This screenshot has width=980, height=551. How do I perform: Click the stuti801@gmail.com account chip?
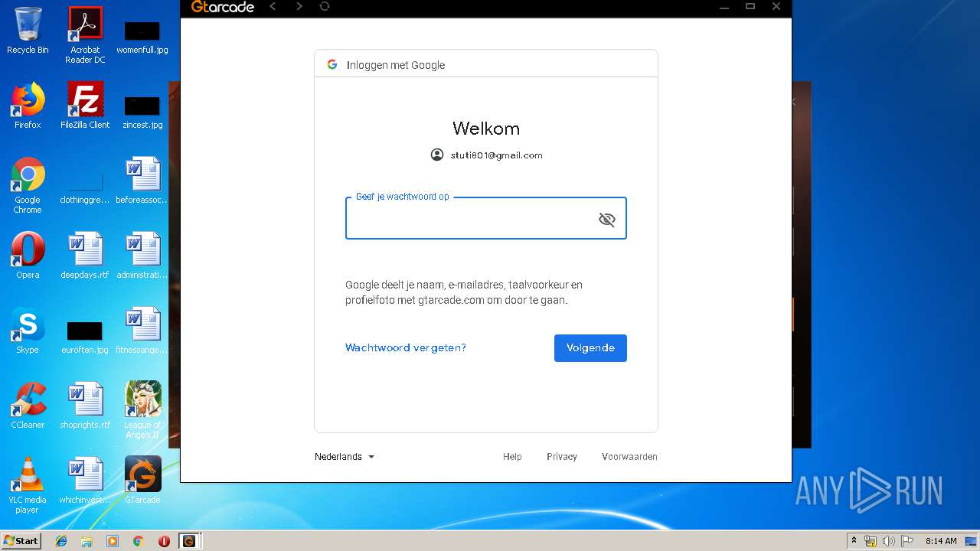click(487, 155)
